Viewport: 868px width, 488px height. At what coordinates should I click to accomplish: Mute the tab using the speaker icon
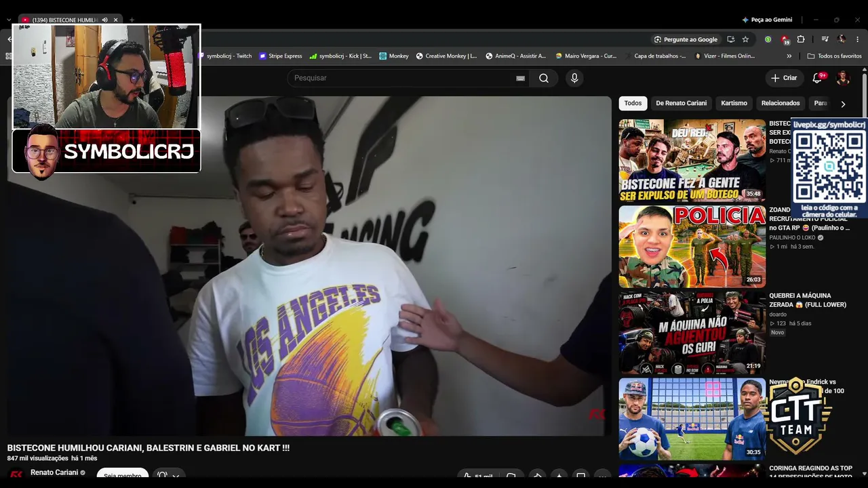coord(104,20)
